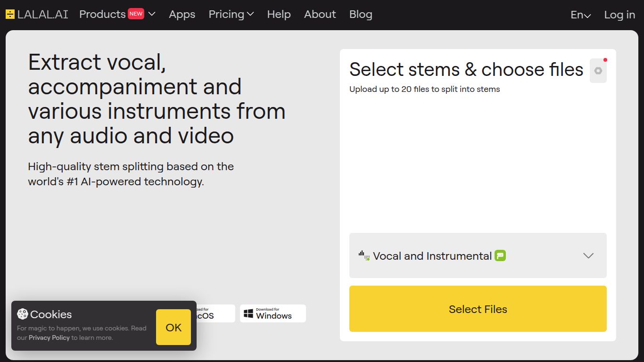Expand the Products menu chevron
This screenshot has height=362, width=644.
click(x=152, y=14)
